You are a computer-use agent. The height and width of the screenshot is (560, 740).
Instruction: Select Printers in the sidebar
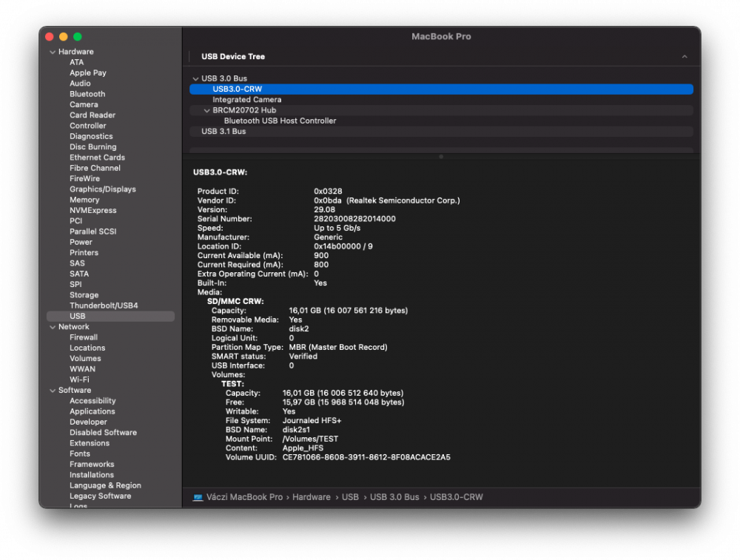coord(84,253)
